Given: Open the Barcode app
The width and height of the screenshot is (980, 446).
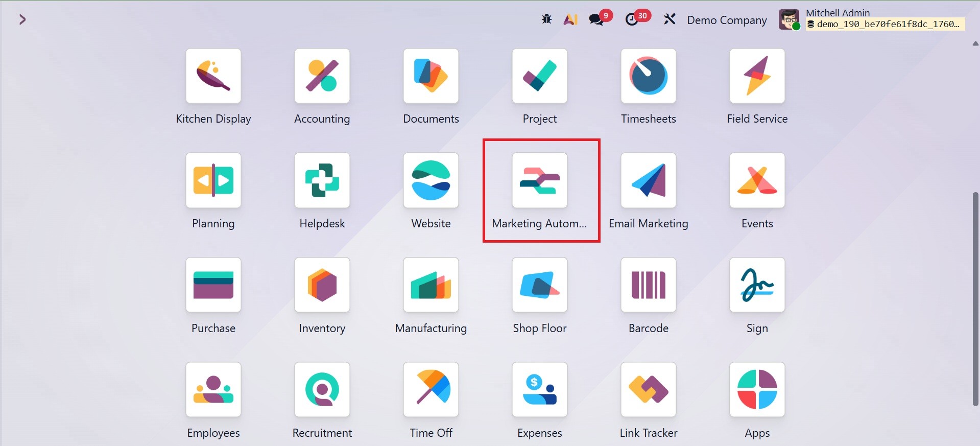Looking at the screenshot, I should pyautogui.click(x=649, y=285).
